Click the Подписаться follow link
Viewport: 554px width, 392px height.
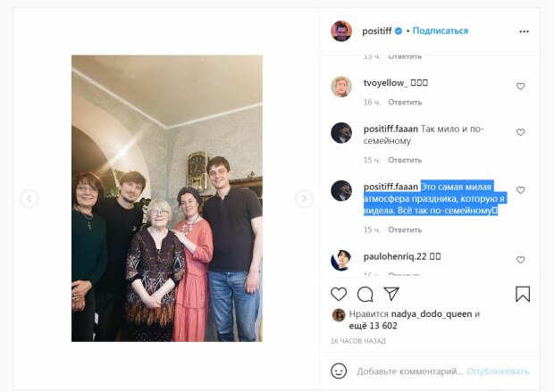click(x=441, y=30)
